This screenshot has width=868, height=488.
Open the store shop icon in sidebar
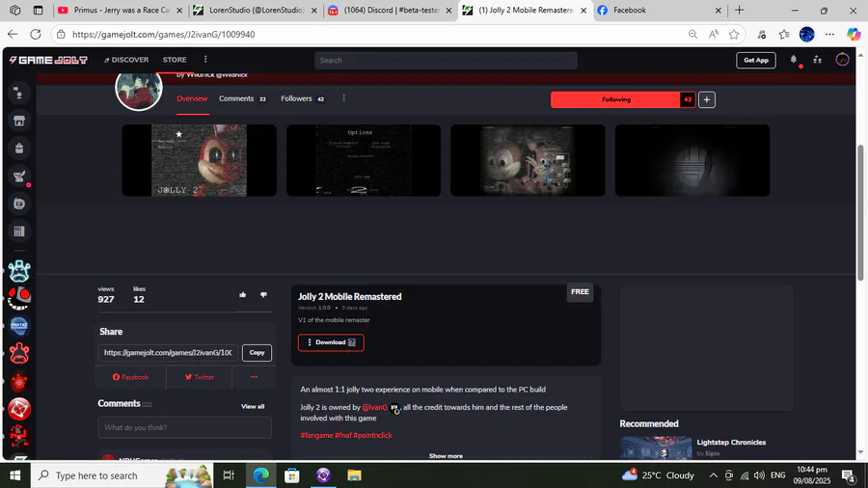19,122
